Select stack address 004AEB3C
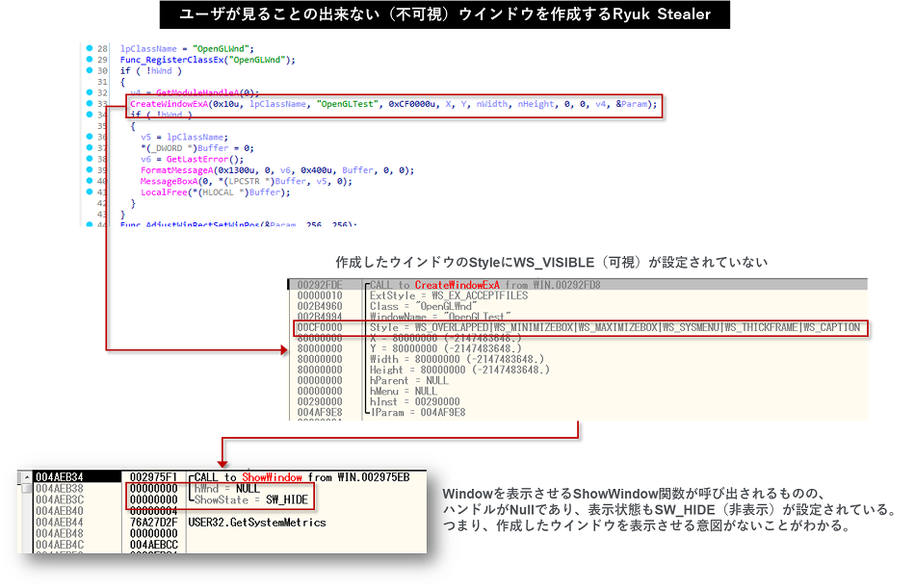 (60, 499)
